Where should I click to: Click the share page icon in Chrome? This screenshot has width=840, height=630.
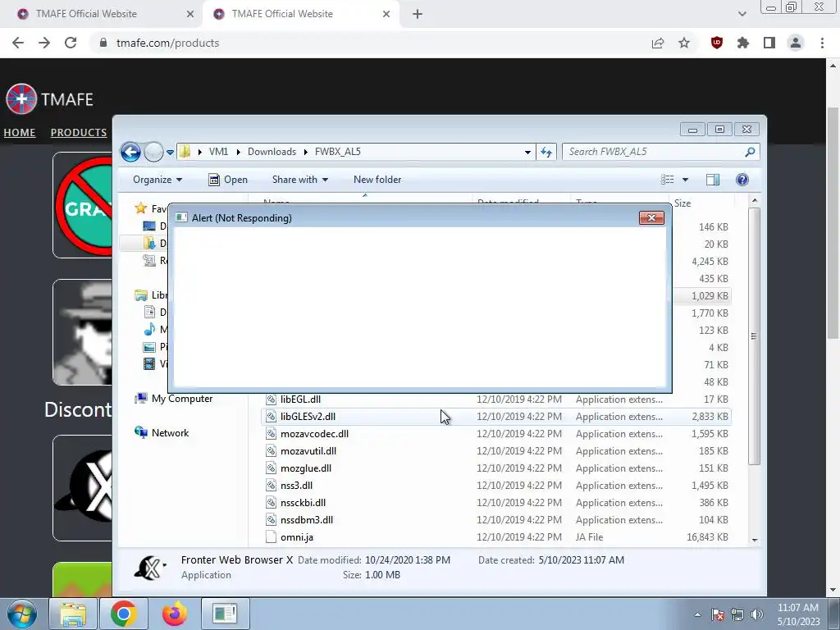point(658,43)
